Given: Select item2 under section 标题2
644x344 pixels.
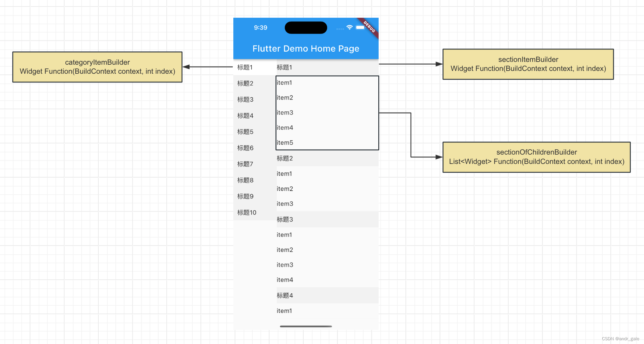Looking at the screenshot, I should pos(285,189).
